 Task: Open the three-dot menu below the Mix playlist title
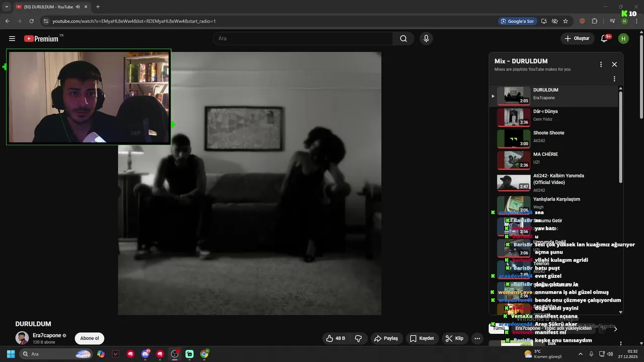click(614, 79)
